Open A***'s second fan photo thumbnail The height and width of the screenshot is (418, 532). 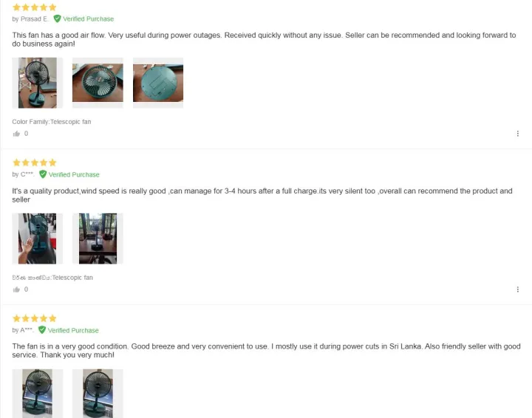[x=98, y=393]
